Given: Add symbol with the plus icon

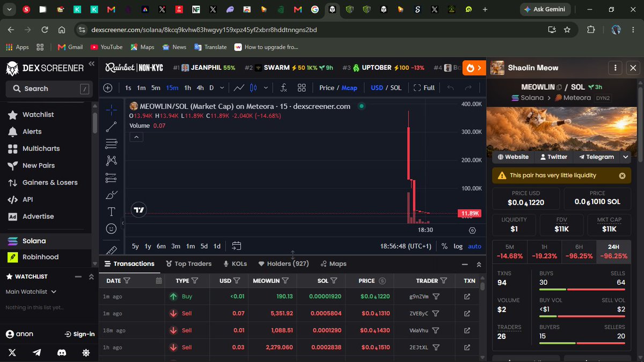Looking at the screenshot, I should [x=107, y=87].
